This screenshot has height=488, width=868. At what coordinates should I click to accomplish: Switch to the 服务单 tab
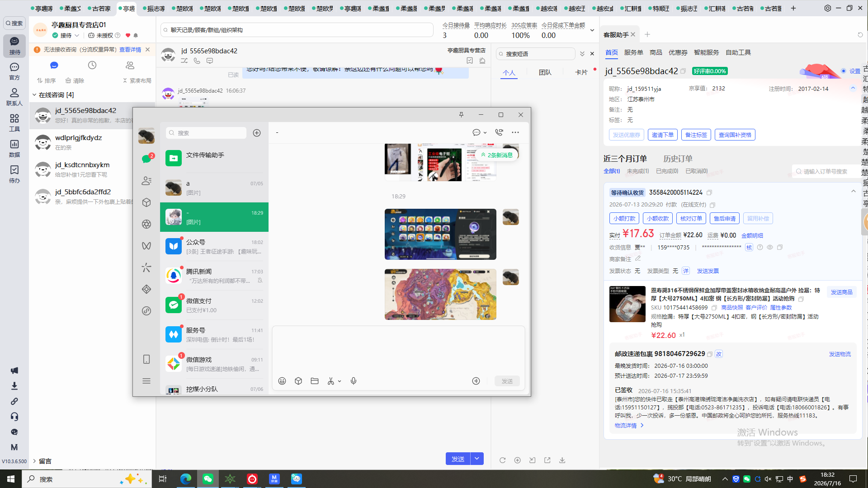[633, 52]
